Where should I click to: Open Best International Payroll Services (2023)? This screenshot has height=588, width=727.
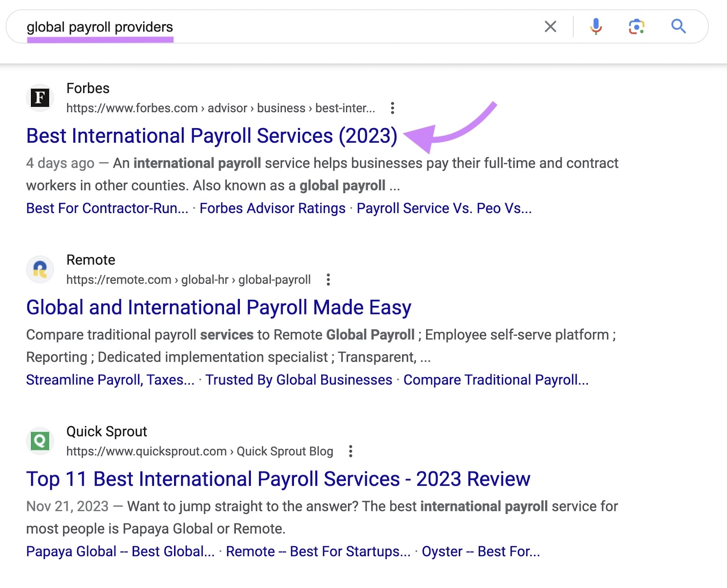point(211,135)
